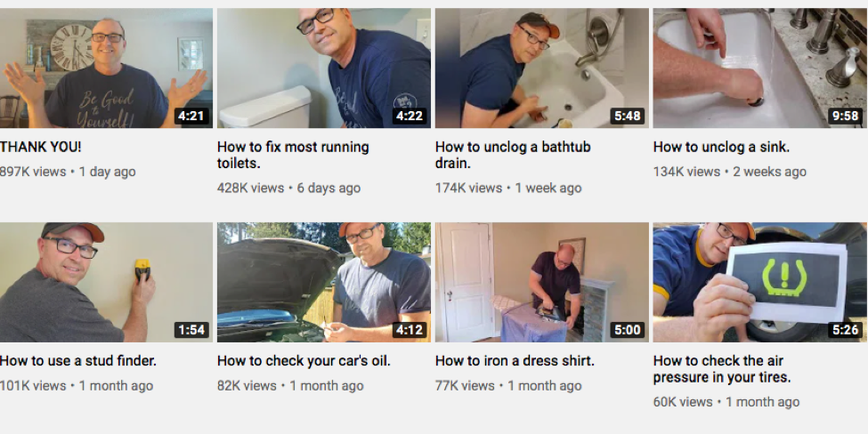The width and height of the screenshot is (868, 434).
Task: Click "How to iron a dress shirt." title
Action: 515,361
